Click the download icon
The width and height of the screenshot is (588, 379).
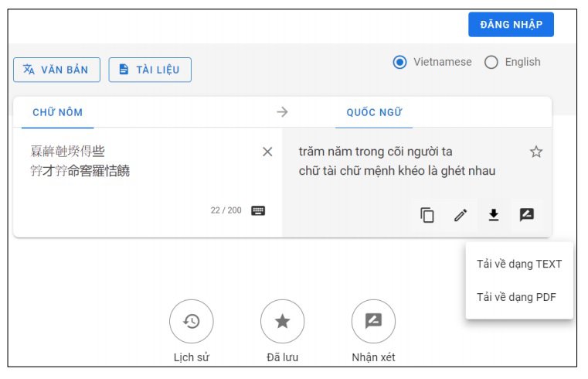494,215
